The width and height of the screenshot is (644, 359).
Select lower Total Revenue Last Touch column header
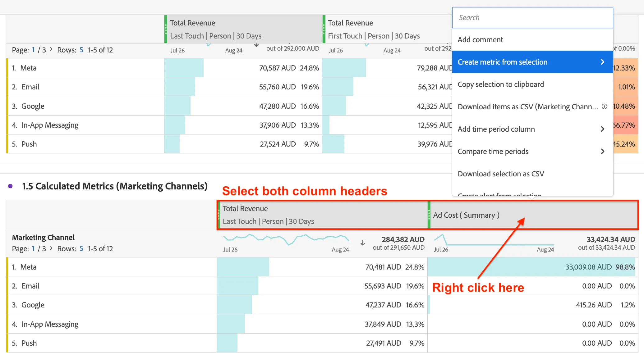click(323, 215)
